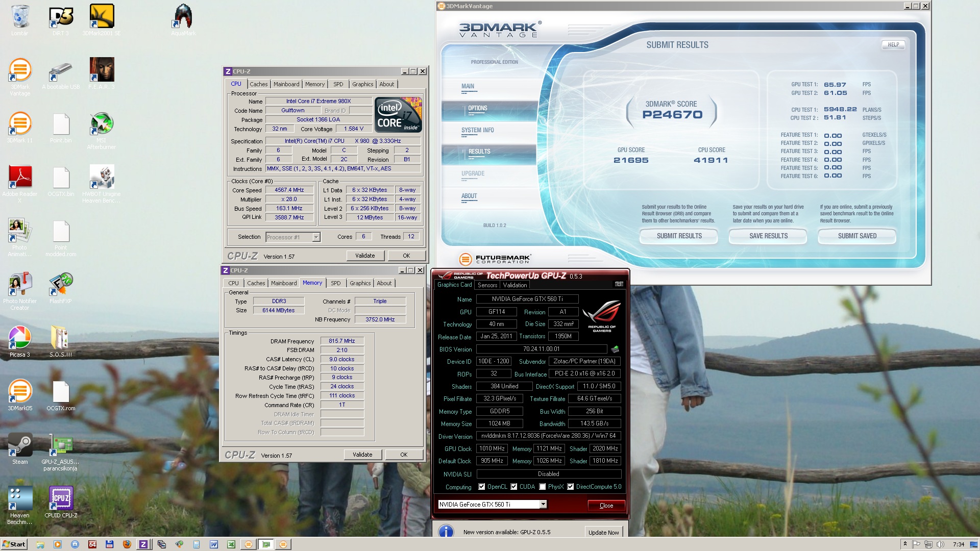The width and height of the screenshot is (980, 551).
Task: Click SUBMIT RESULTS button in 3DMark Vantage
Action: [679, 236]
